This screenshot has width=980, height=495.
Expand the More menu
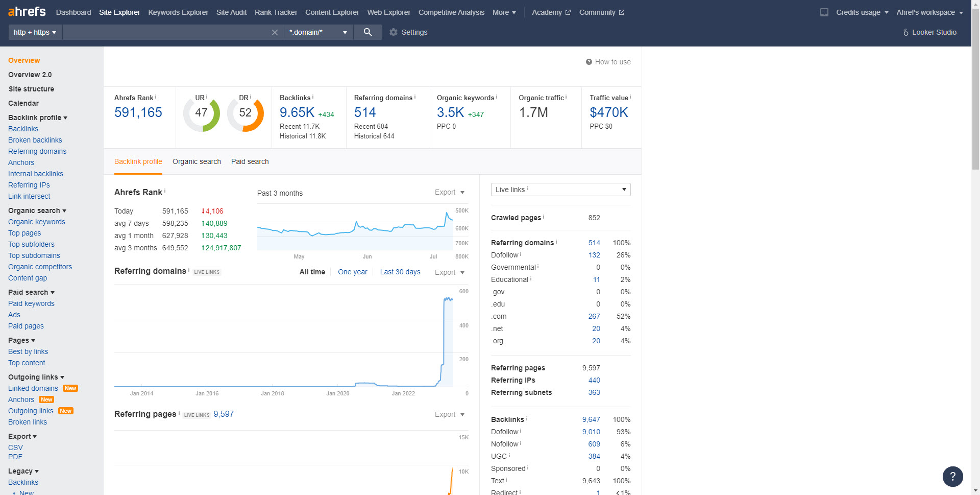point(504,12)
